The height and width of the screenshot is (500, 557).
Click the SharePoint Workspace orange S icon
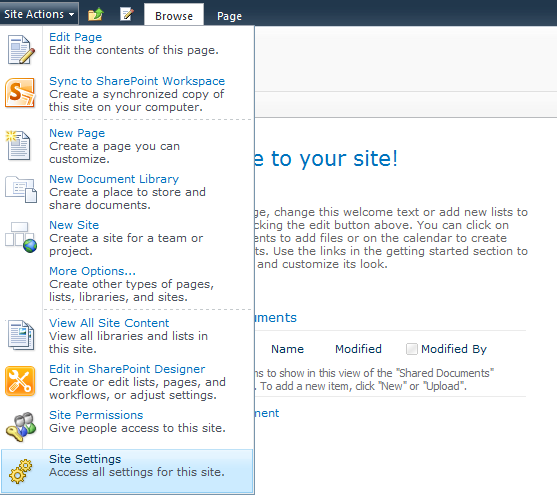point(20,93)
